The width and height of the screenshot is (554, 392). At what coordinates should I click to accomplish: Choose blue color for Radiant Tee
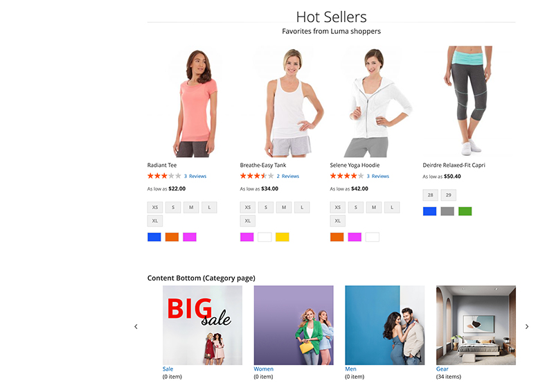pos(154,237)
